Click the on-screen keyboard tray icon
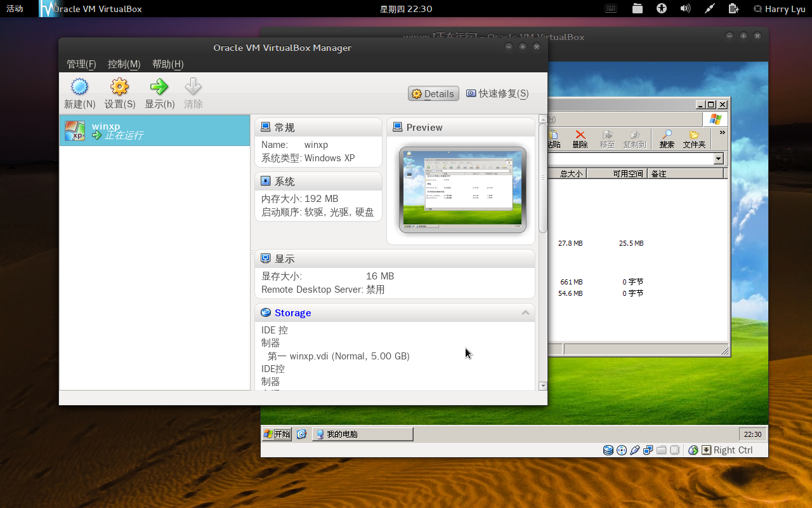This screenshot has width=812, height=508. point(612,9)
